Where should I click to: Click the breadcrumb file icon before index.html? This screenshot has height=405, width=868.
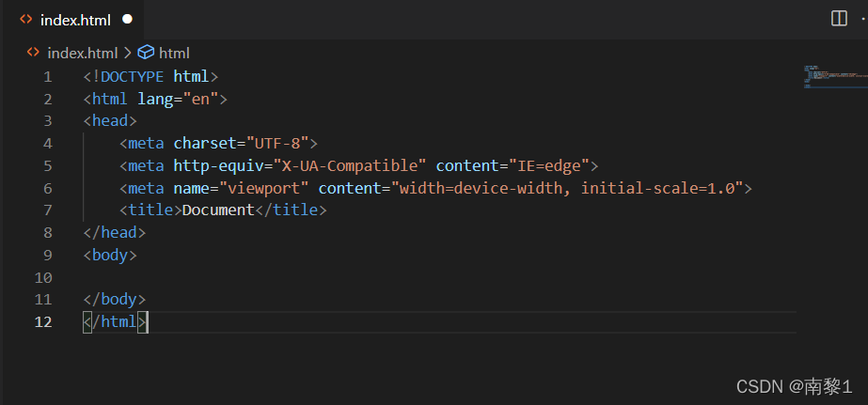33,53
